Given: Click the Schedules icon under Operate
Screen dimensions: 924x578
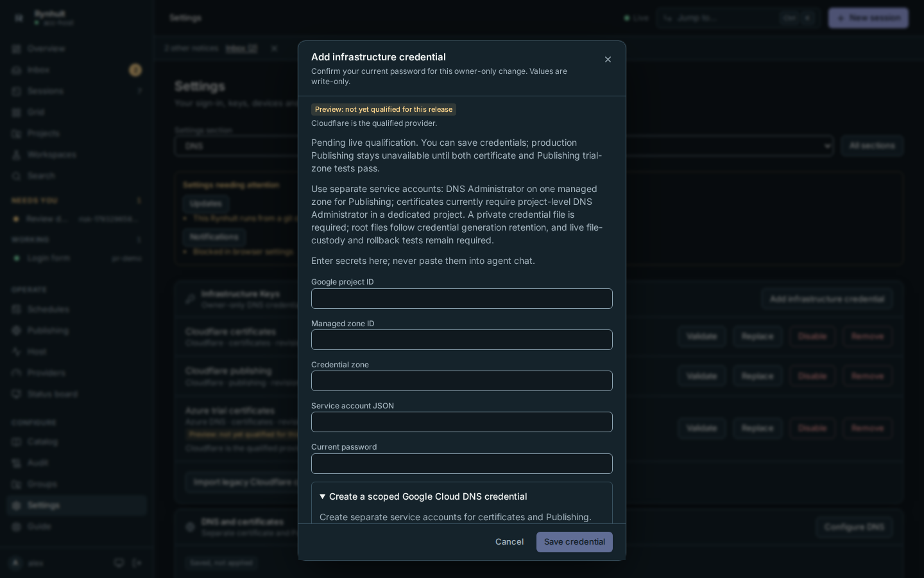Looking at the screenshot, I should 17,310.
